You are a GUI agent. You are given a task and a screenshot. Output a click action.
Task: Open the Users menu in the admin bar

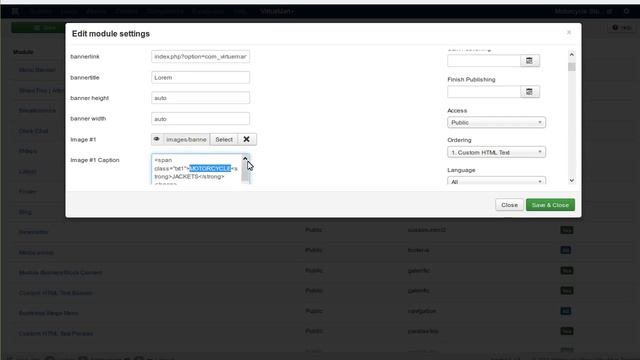69,11
